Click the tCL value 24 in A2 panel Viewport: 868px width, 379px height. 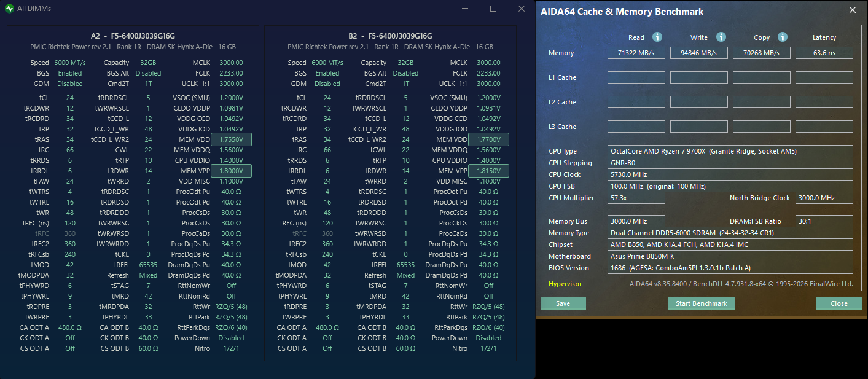coord(70,98)
